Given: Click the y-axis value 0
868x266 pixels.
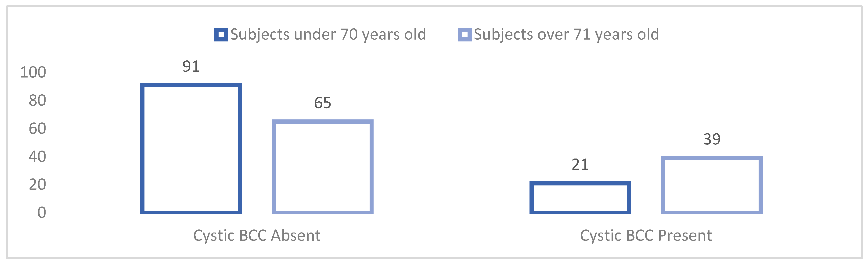Looking at the screenshot, I should coord(41,213).
